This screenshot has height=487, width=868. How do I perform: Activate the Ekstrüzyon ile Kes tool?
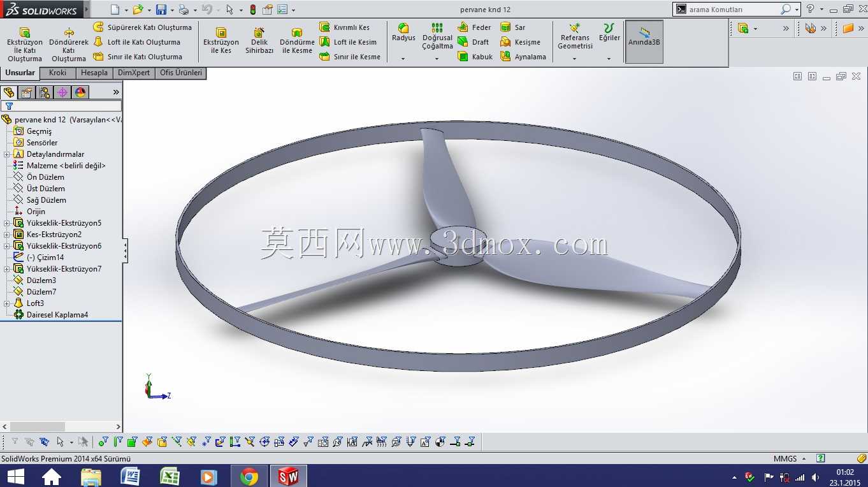[221, 40]
